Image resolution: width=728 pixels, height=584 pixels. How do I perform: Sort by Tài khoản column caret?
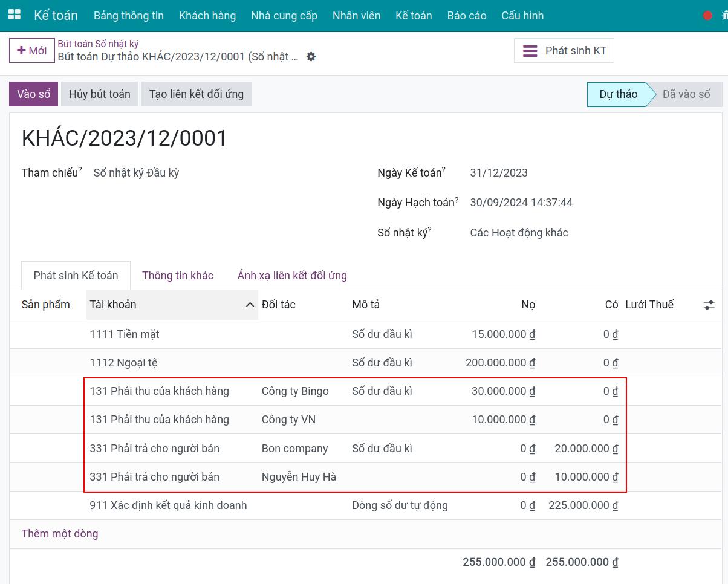(x=250, y=305)
